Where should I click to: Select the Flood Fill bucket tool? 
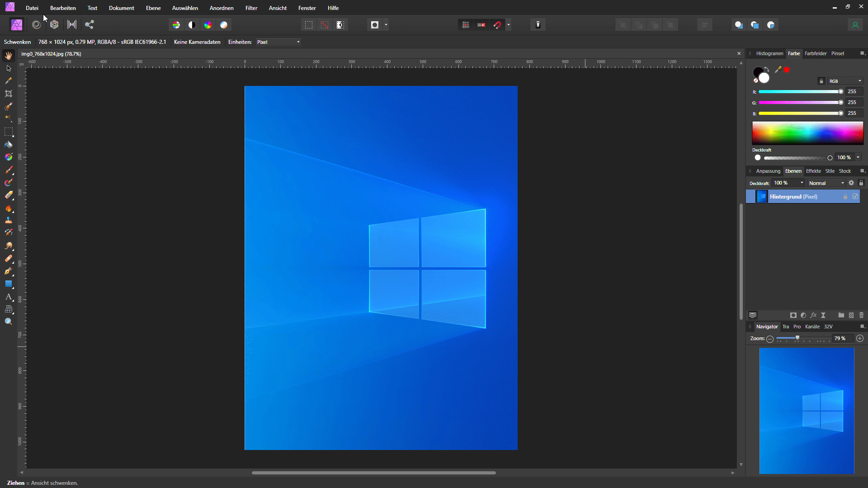coord(9,145)
